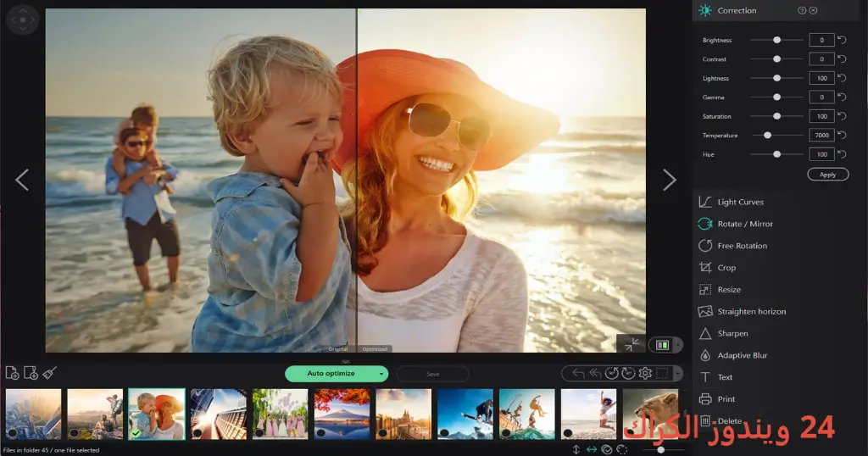The width and height of the screenshot is (868, 456).
Task: Check the jumping woman thumbnail selection circle
Action: (x=567, y=433)
